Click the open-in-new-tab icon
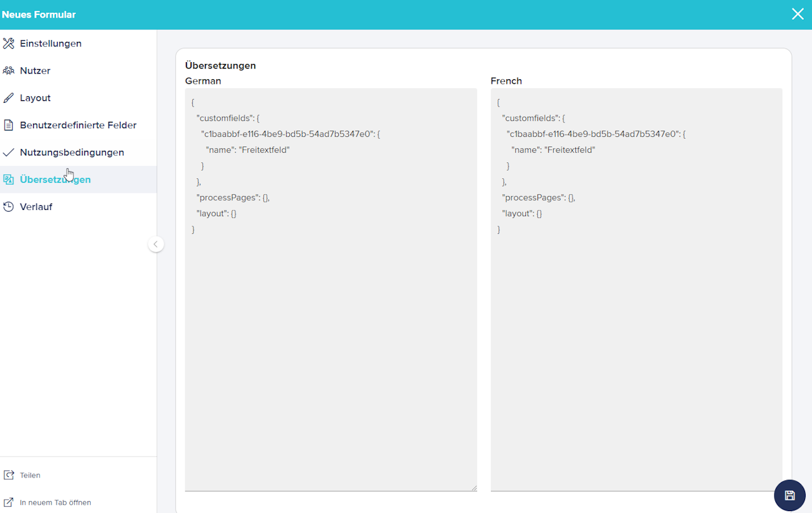This screenshot has height=513, width=812. (8, 502)
